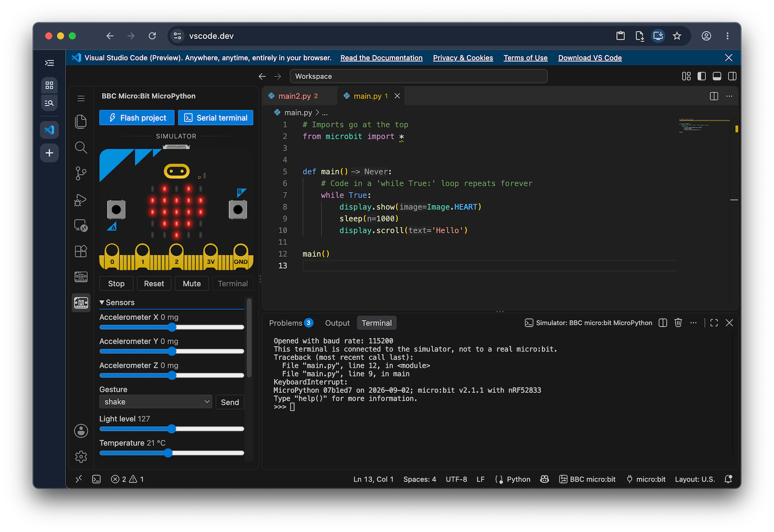Open notifications bell in status bar

(x=729, y=479)
